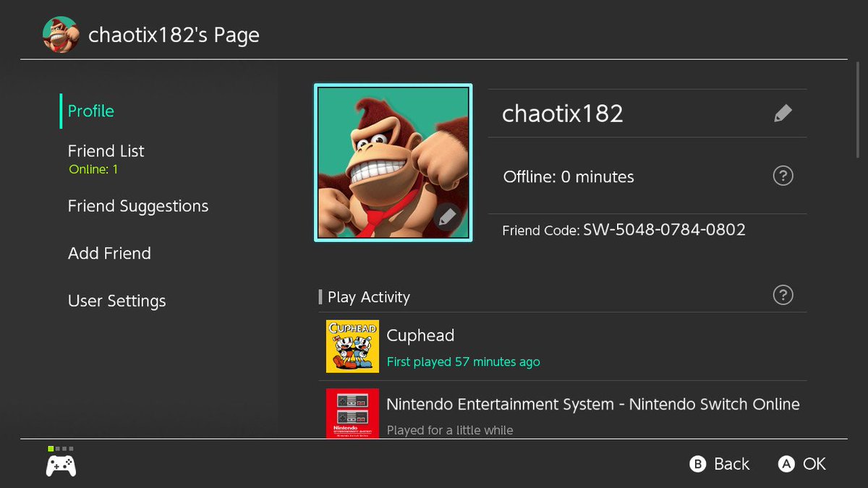Click the A button icon
The height and width of the screenshot is (488, 868).
click(786, 464)
